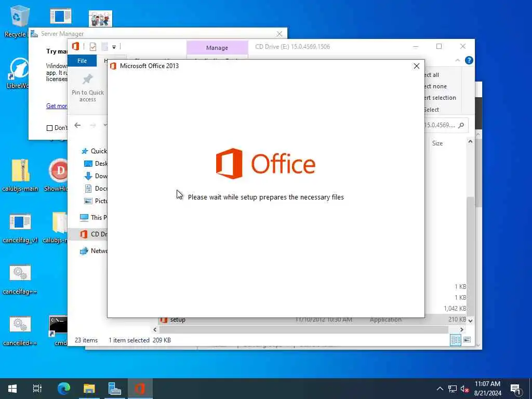The image size is (532, 399).
Task: Click Select all in the ribbon
Action: (432, 75)
